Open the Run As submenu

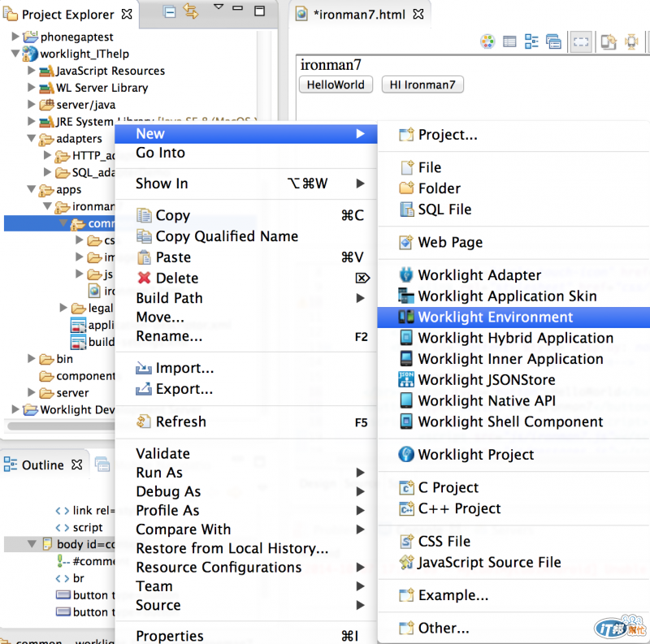click(x=245, y=473)
